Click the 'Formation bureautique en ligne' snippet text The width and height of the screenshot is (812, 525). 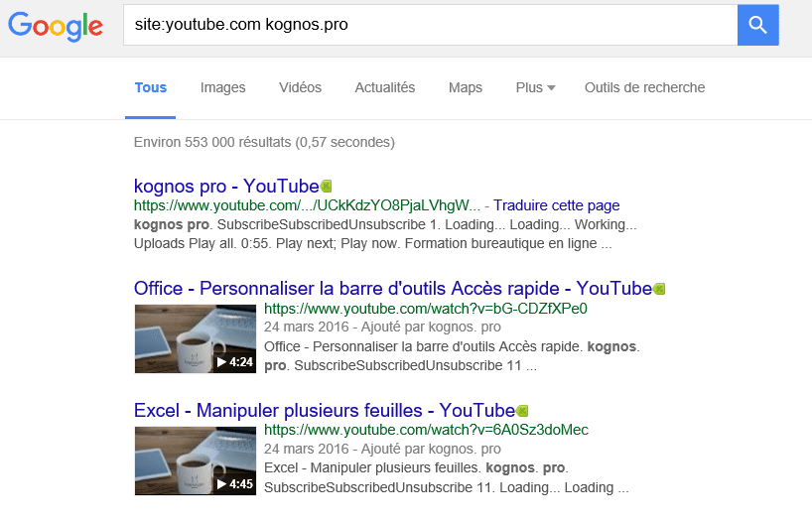(x=500, y=243)
